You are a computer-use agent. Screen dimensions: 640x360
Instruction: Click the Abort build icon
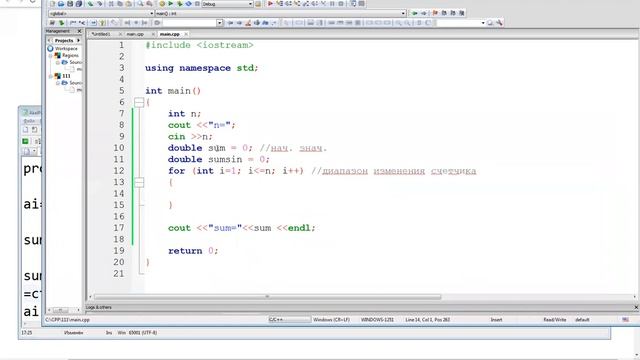click(197, 4)
